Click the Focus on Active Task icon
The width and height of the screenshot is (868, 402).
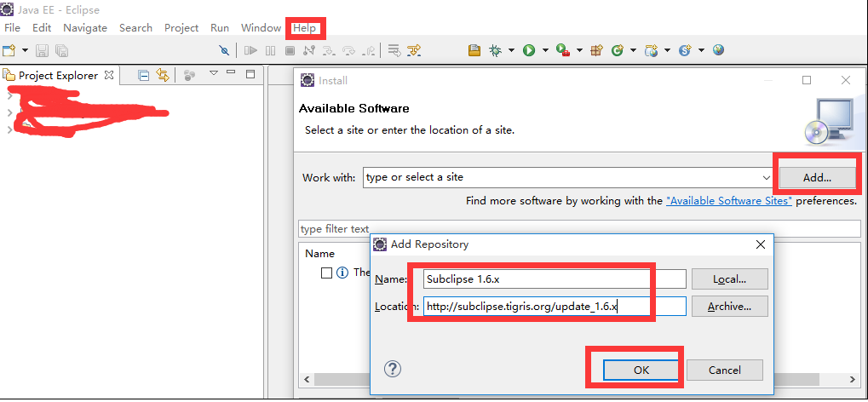point(189,75)
